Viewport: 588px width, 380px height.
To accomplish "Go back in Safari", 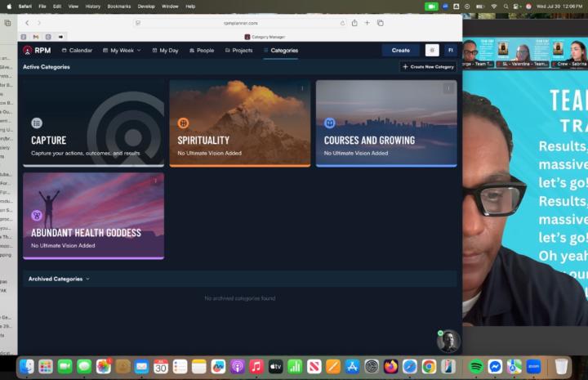I will tap(27, 23).
